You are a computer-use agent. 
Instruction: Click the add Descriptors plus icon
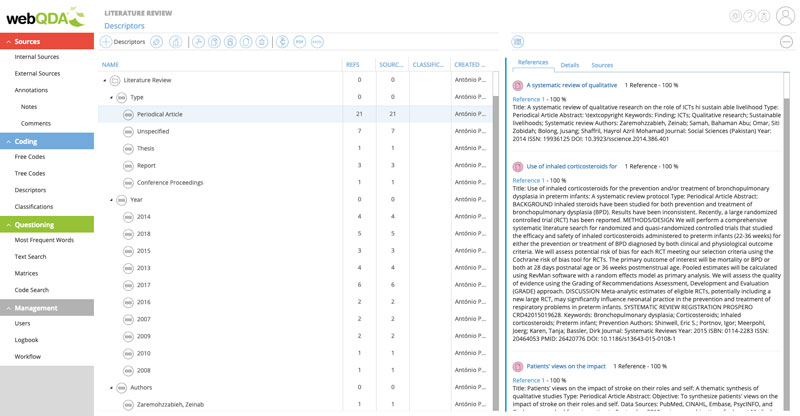[x=106, y=42]
